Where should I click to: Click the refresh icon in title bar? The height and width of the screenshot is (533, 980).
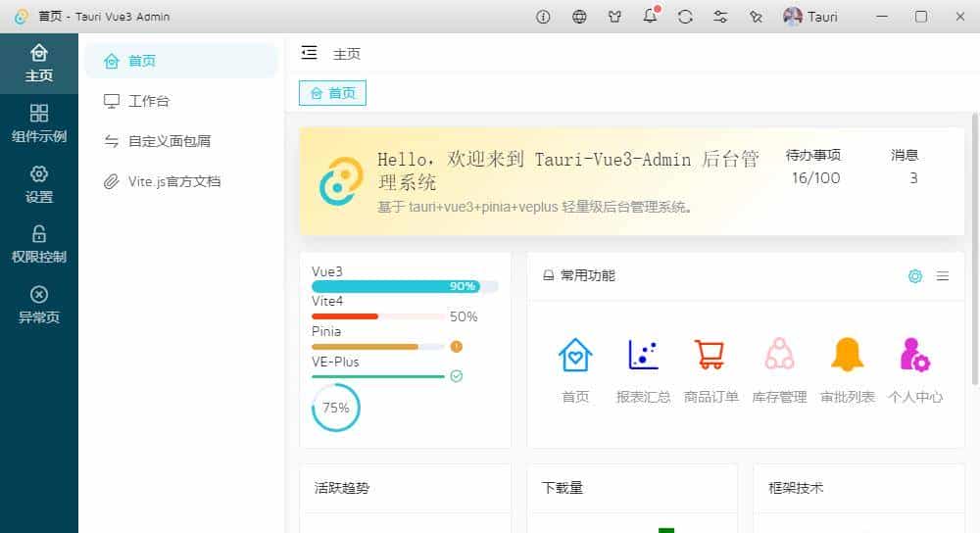[x=685, y=17]
